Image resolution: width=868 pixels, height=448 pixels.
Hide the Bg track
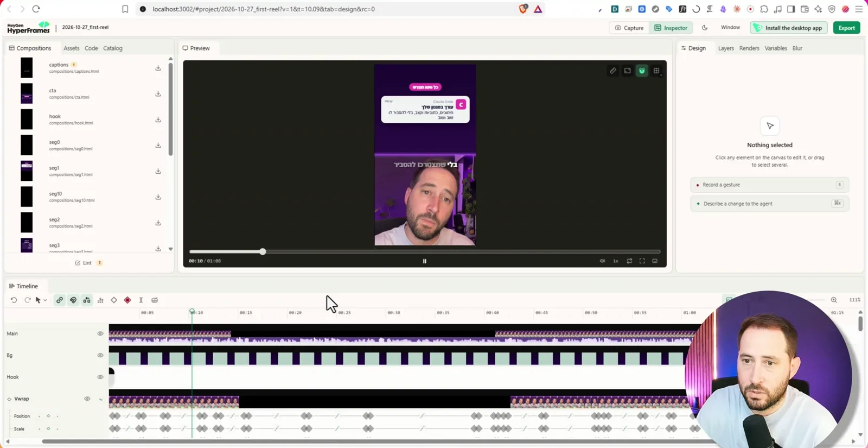[100, 355]
